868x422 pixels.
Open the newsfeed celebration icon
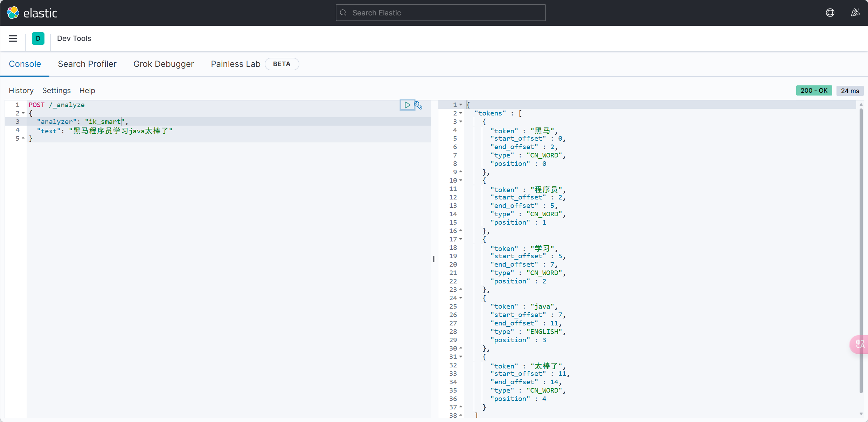(855, 13)
